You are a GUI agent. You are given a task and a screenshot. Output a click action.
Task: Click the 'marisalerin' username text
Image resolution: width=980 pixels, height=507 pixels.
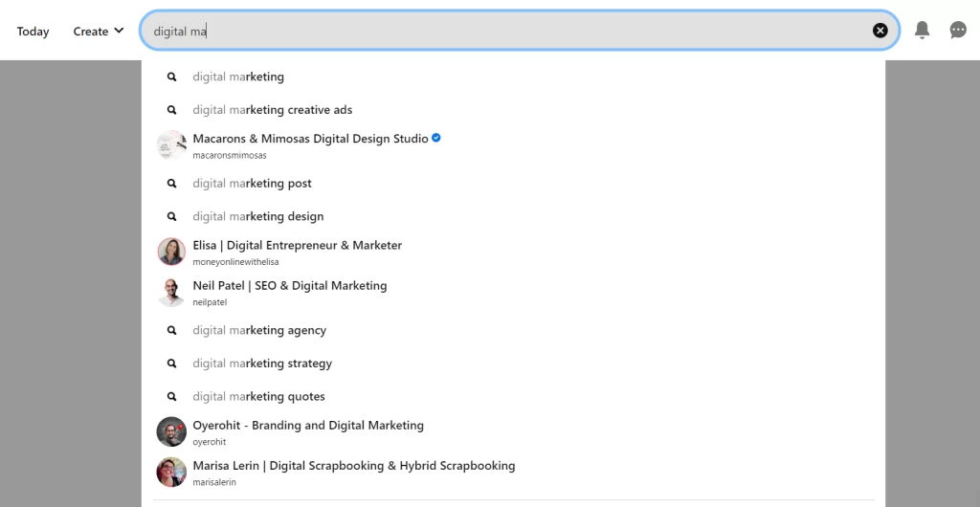click(214, 483)
